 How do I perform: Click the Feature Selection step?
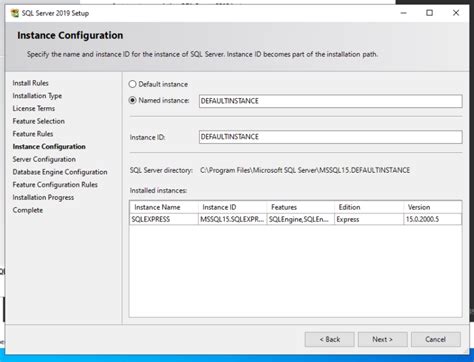click(x=39, y=121)
